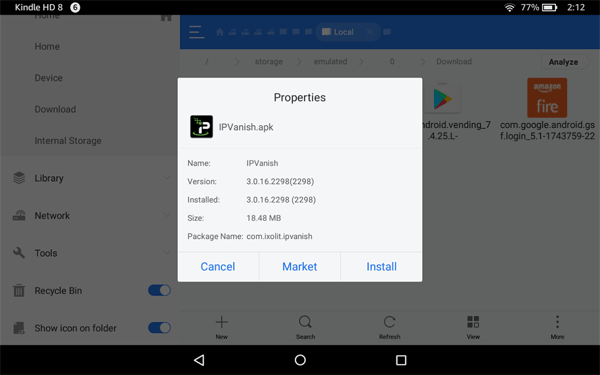Navigate to root slash in path bar
Image resolution: width=600 pixels, height=375 pixels.
(x=207, y=62)
